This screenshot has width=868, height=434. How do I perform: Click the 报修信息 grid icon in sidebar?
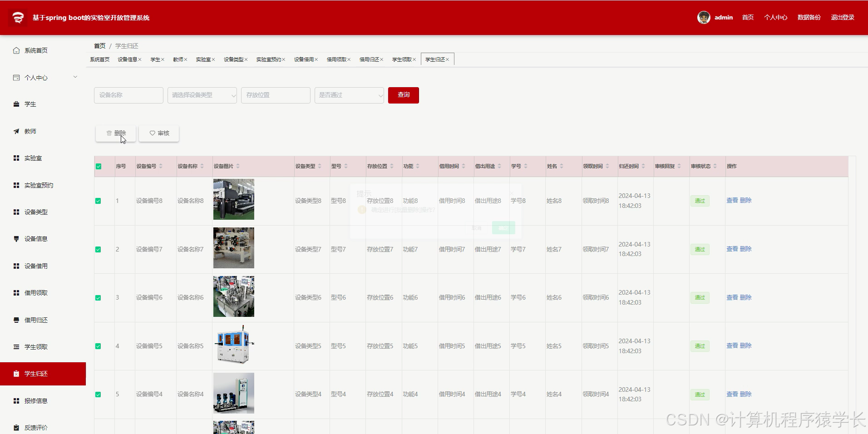16,401
